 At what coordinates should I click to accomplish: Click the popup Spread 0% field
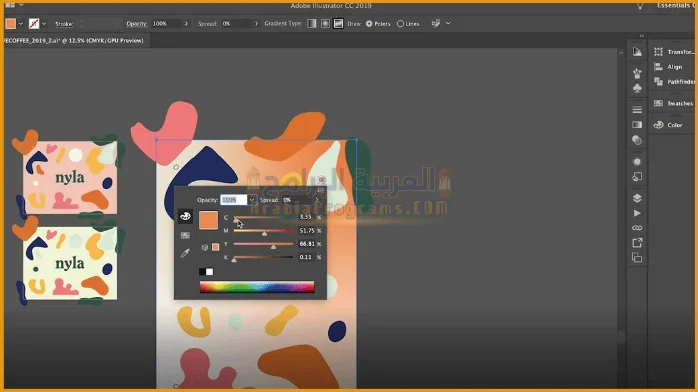point(296,200)
